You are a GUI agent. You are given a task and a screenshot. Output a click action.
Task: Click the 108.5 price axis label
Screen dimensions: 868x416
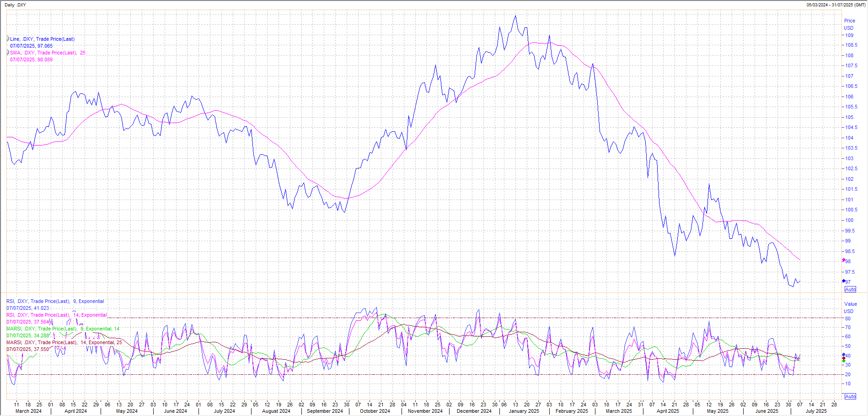point(851,45)
